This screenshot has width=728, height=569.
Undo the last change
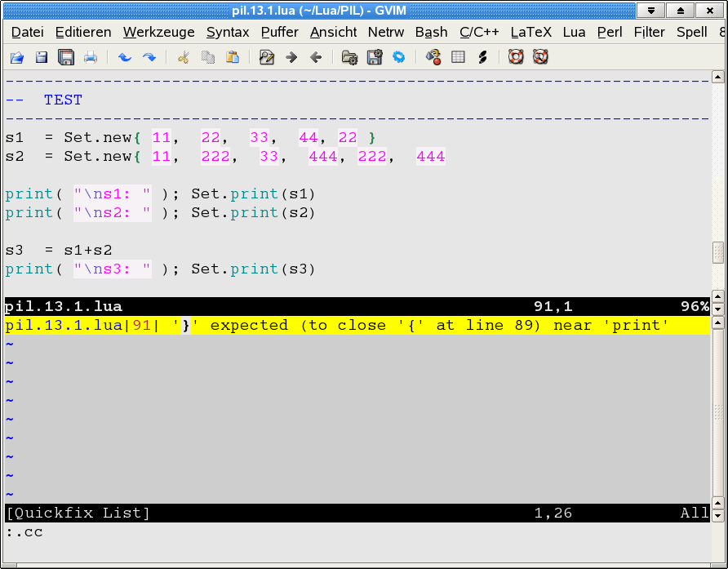(124, 58)
